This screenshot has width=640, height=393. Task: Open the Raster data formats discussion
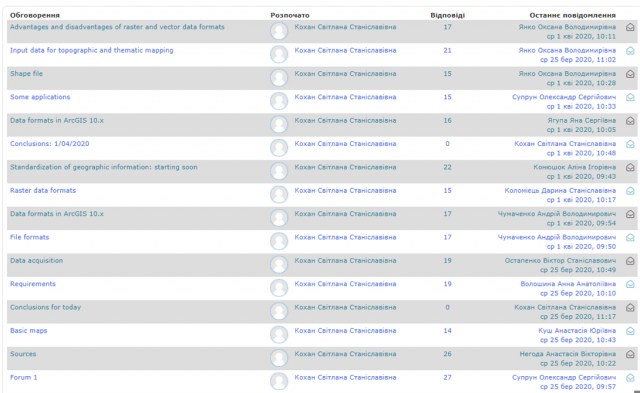pos(43,190)
